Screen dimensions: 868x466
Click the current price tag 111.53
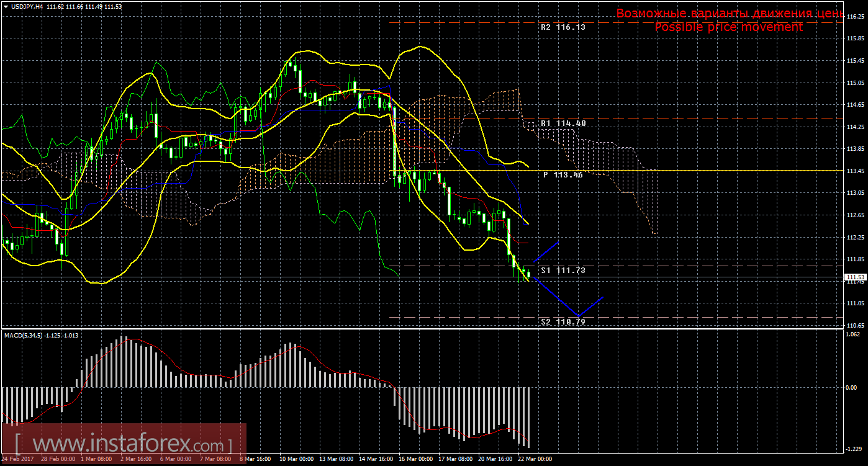pyautogui.click(x=855, y=277)
